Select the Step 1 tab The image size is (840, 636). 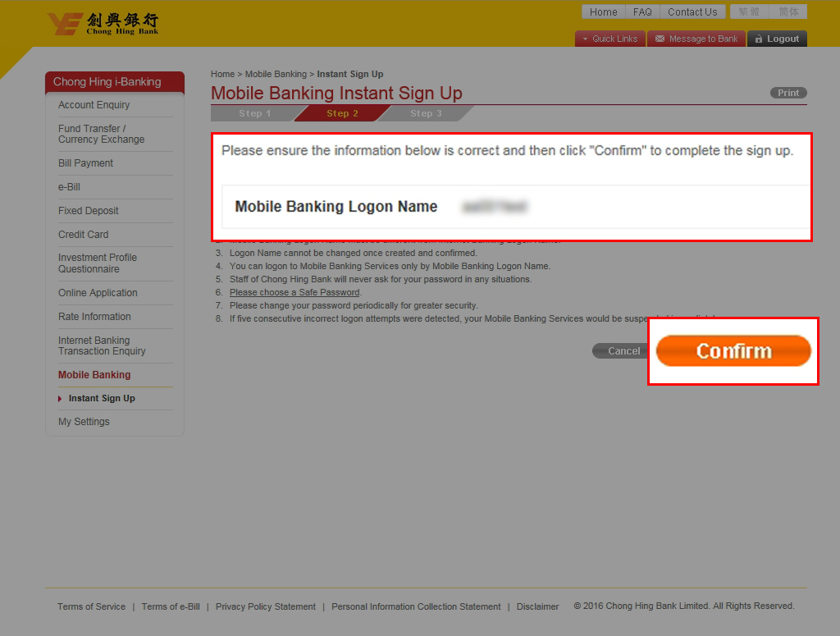(254, 113)
